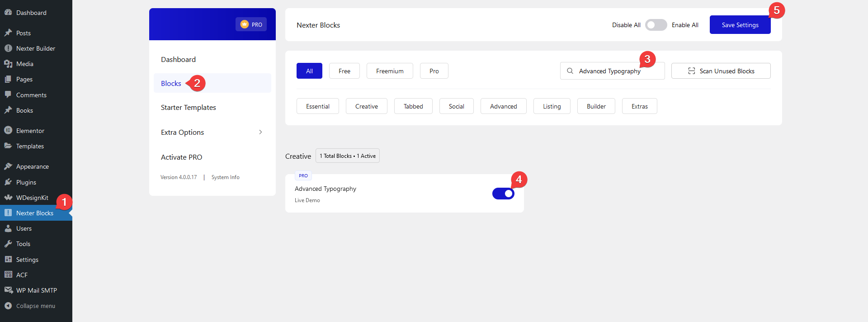Open the Live Demo link
The width and height of the screenshot is (868, 322).
307,200
